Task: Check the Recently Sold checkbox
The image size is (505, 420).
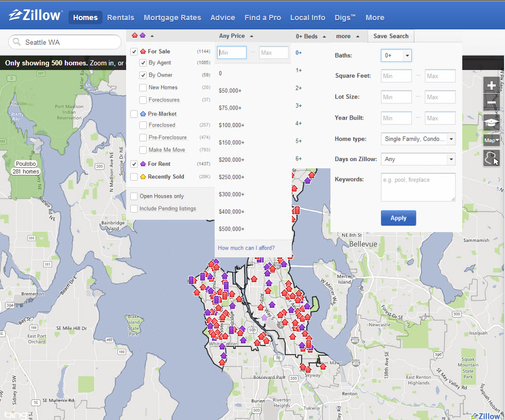Action: click(x=134, y=177)
